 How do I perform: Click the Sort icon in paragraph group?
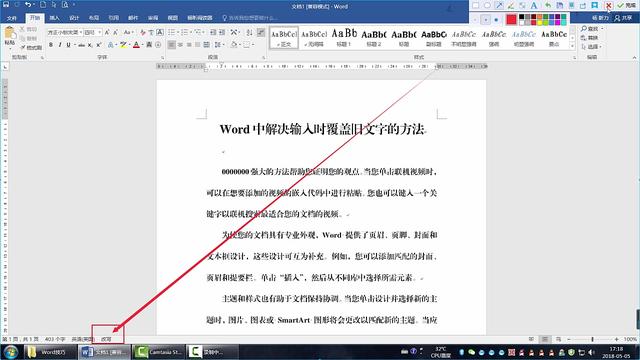click(x=249, y=32)
